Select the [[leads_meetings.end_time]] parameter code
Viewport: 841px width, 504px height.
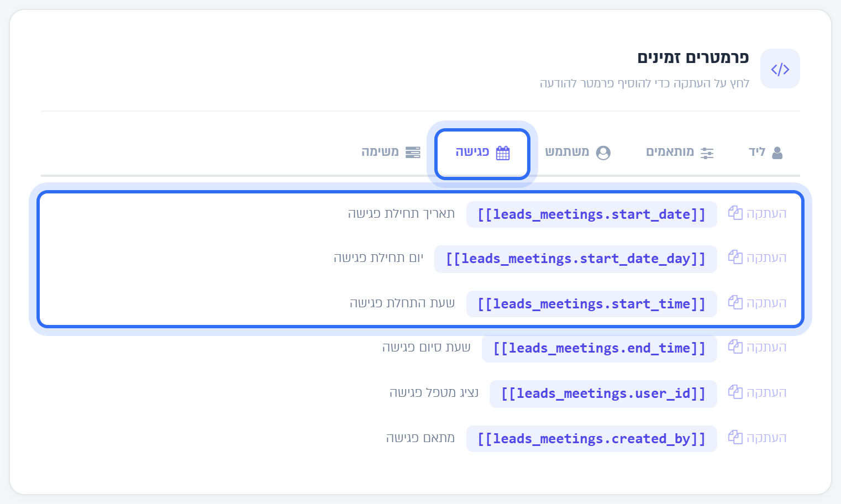coord(599,348)
